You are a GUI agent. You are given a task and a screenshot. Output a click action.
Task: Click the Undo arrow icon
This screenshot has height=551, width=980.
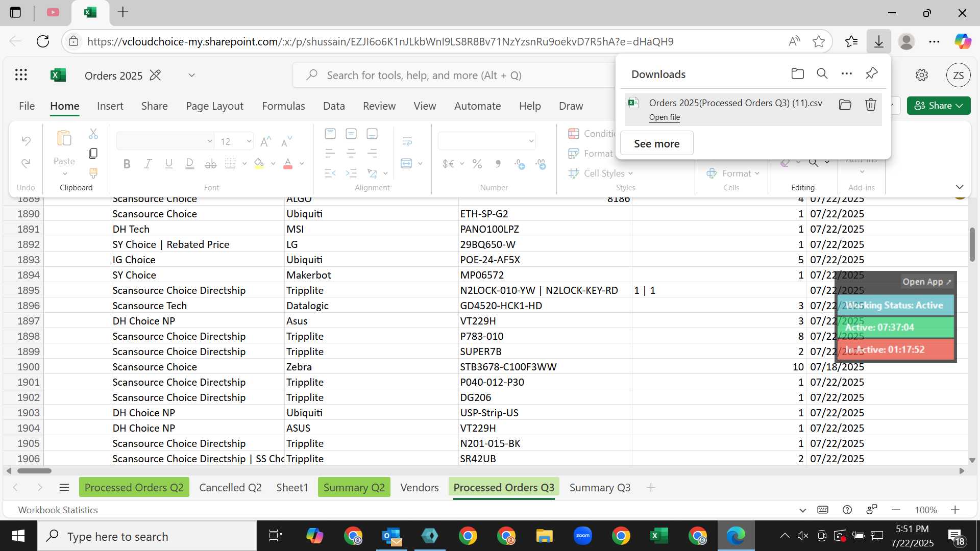click(26, 140)
